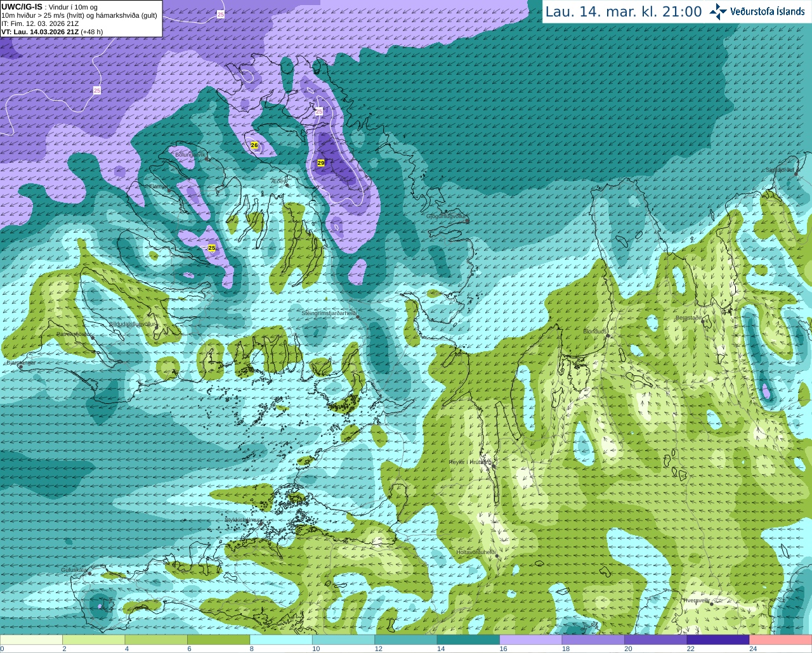The height and width of the screenshot is (653, 812).
Task: Click the Bjargtangar station label
Action: click(x=20, y=363)
